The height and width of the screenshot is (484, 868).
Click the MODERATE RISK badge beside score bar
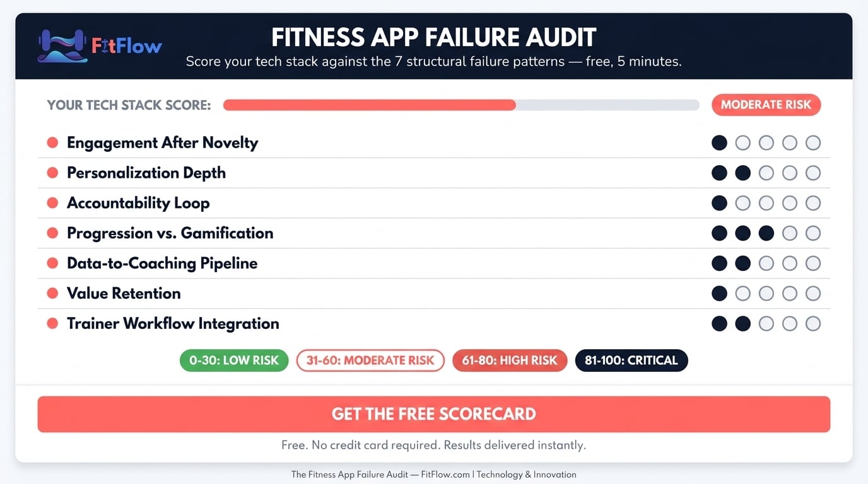point(766,105)
